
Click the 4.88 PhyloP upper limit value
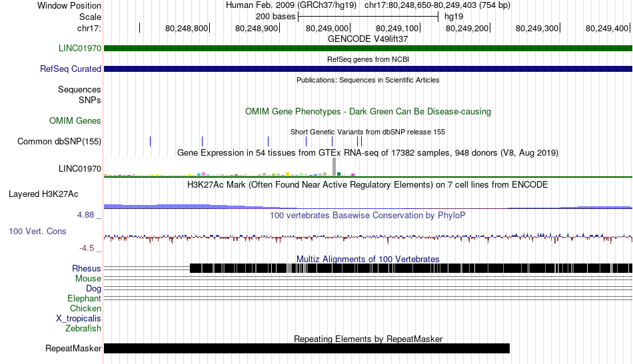(85, 215)
